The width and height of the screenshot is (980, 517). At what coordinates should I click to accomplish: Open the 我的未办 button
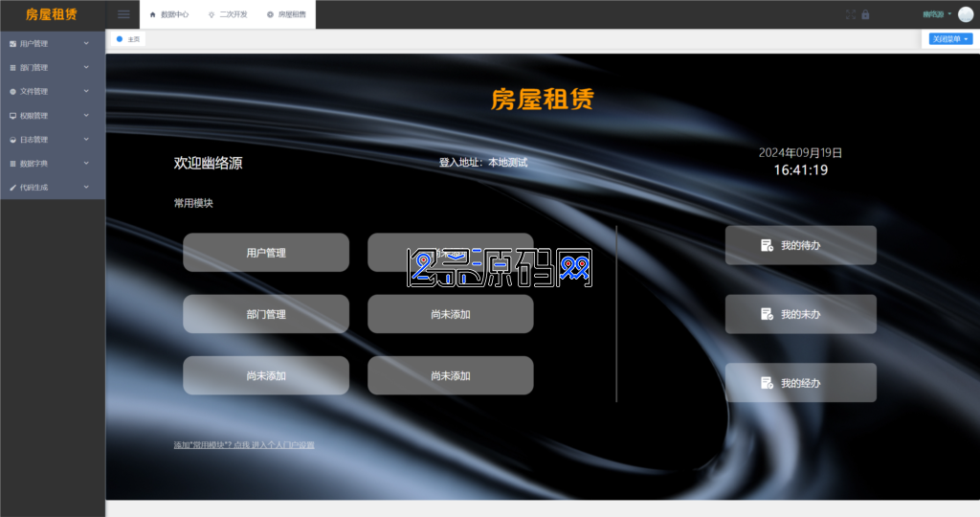click(801, 314)
